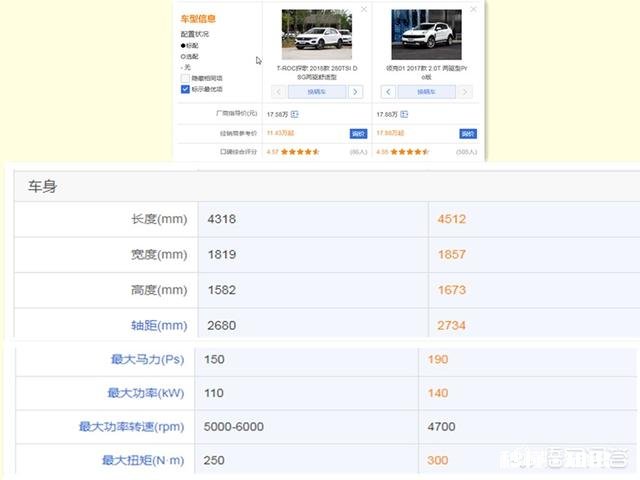This screenshot has width=640, height=480.
Task: Click the 长度(mm) row label
Action: [x=159, y=219]
